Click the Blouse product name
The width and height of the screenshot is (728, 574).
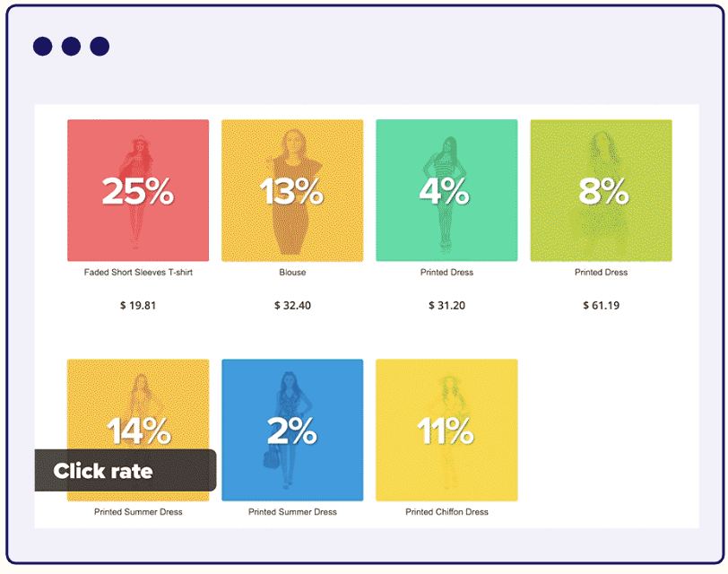(x=292, y=272)
